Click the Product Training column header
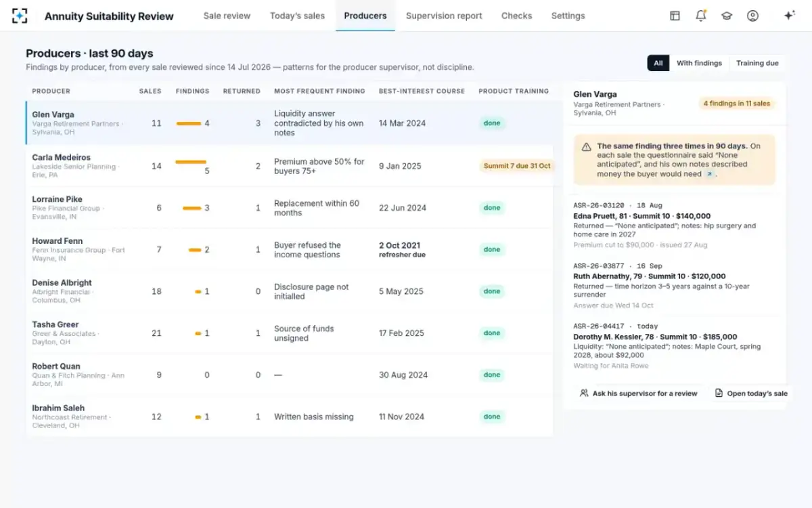Screen dimensions: 812x508 click(514, 91)
